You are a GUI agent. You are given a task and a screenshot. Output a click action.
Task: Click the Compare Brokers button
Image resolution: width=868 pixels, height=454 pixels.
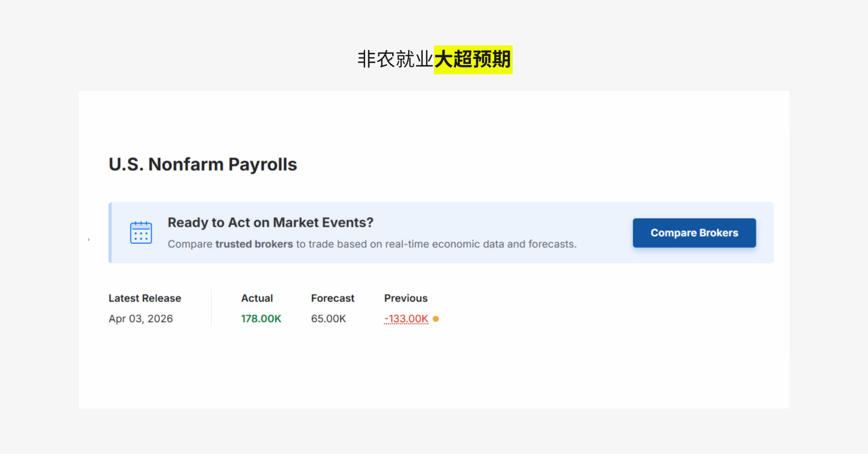click(694, 233)
